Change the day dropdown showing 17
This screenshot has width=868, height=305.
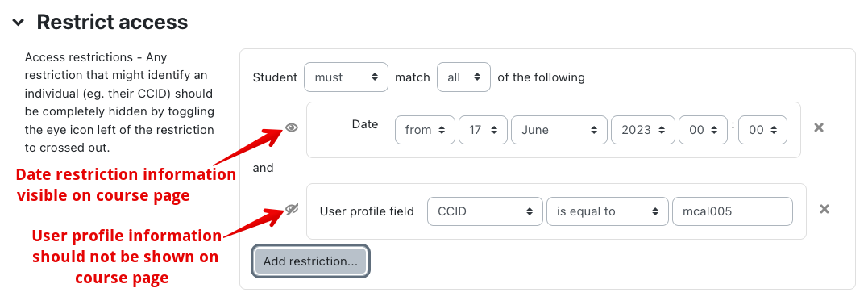pyautogui.click(x=484, y=131)
